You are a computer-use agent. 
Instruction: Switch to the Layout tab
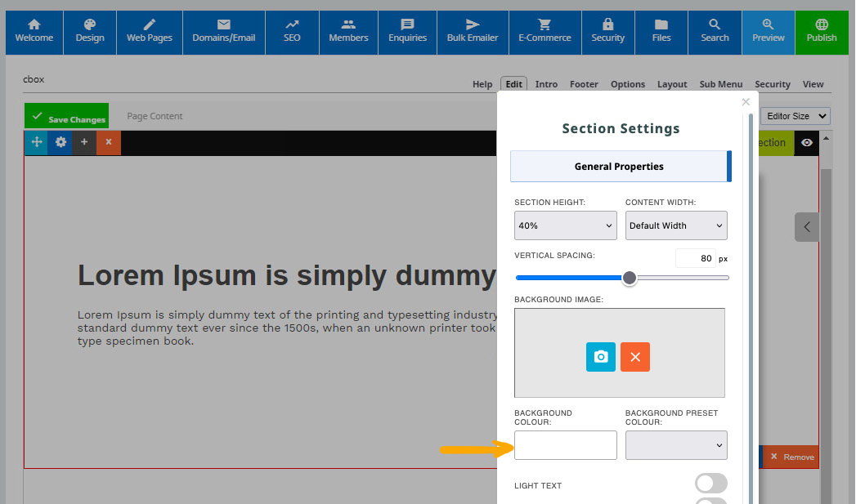[672, 84]
